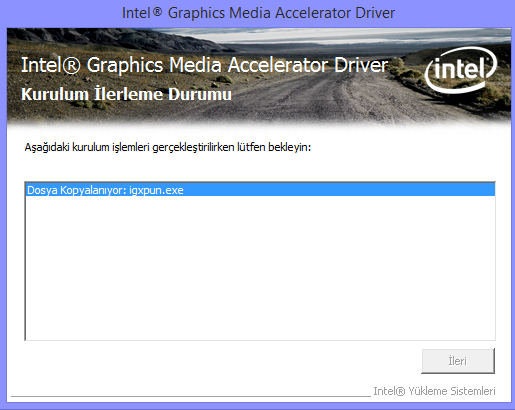The image size is (515, 410).
Task: Click the white banner heading 'Intel® Graphics Media Accelerator Driver'
Action: coord(205,65)
